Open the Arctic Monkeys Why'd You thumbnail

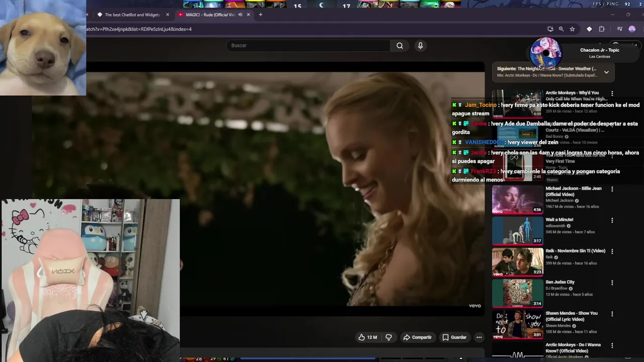point(518,104)
